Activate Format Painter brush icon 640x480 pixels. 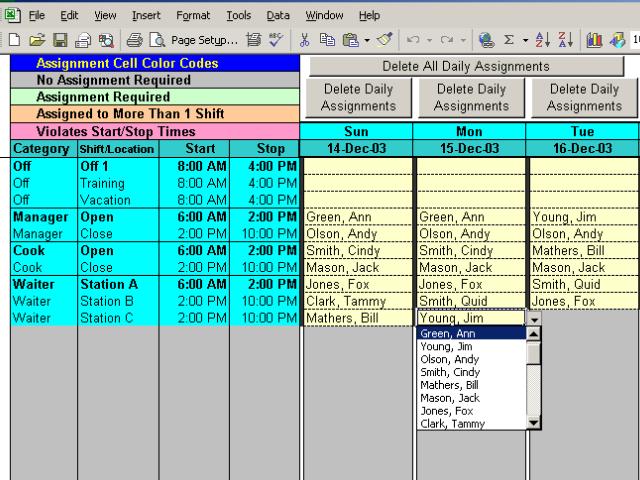(384, 40)
